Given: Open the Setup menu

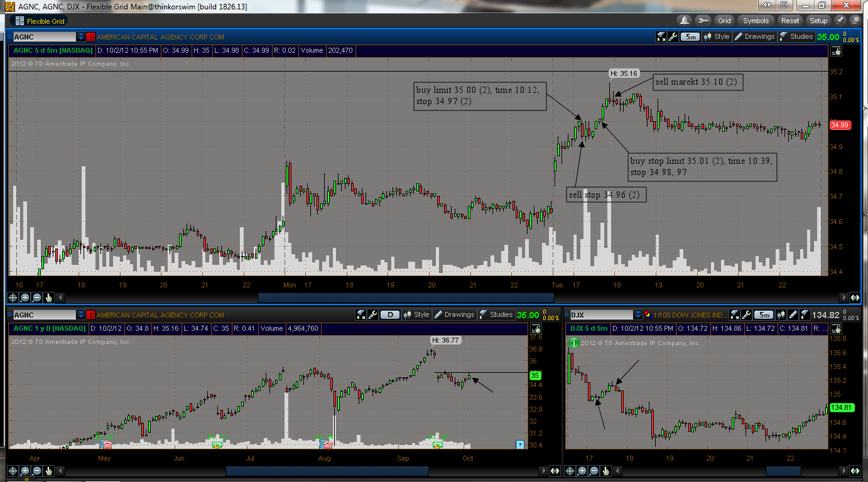Looking at the screenshot, I should (x=818, y=21).
